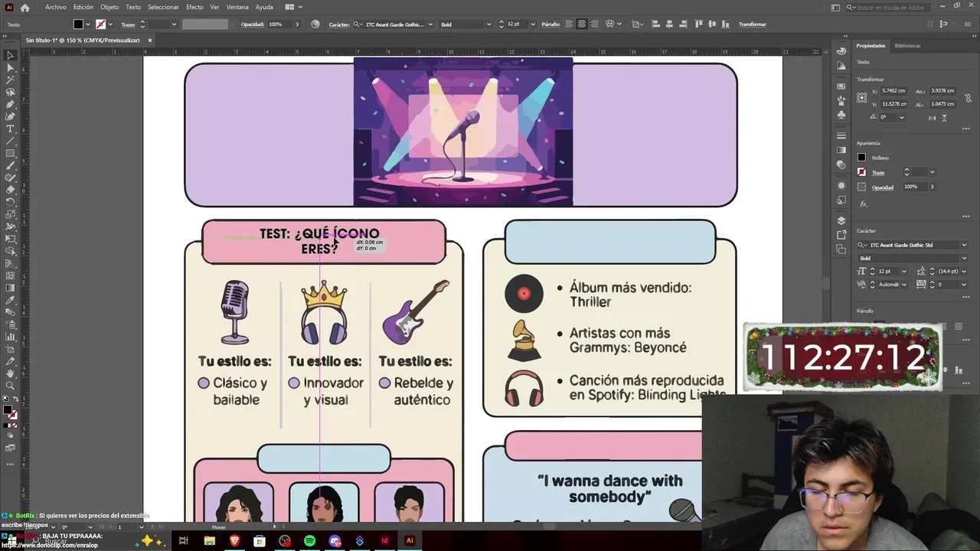Image resolution: width=980 pixels, height=551 pixels.
Task: Open the Ventana menu
Action: pos(237,7)
